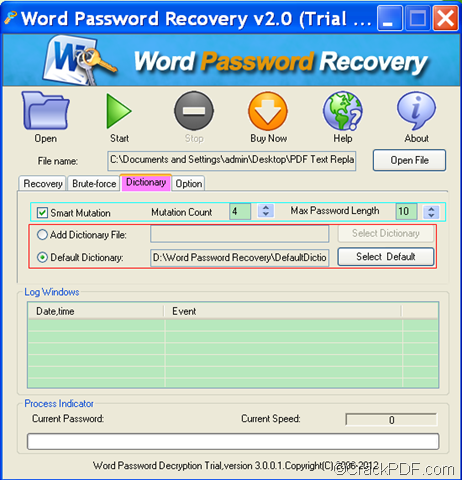Open a file using the folder icon
This screenshot has height=480, width=462.
(46, 111)
